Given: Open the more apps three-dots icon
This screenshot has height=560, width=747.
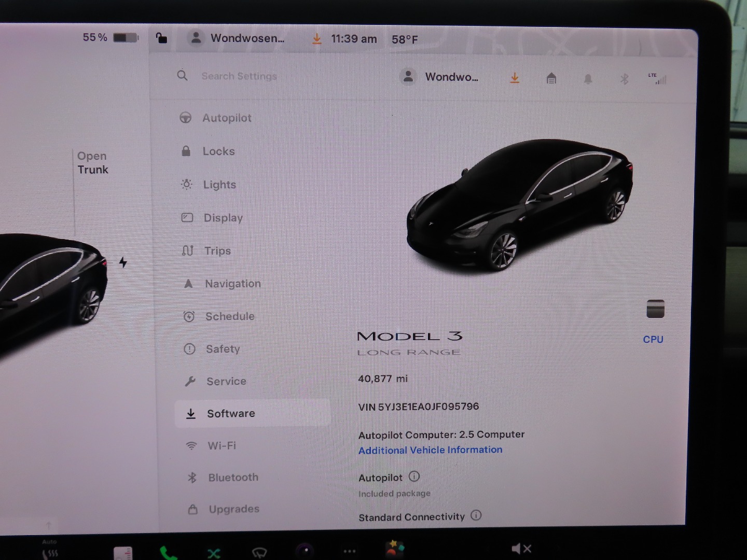Looking at the screenshot, I should 350,551.
